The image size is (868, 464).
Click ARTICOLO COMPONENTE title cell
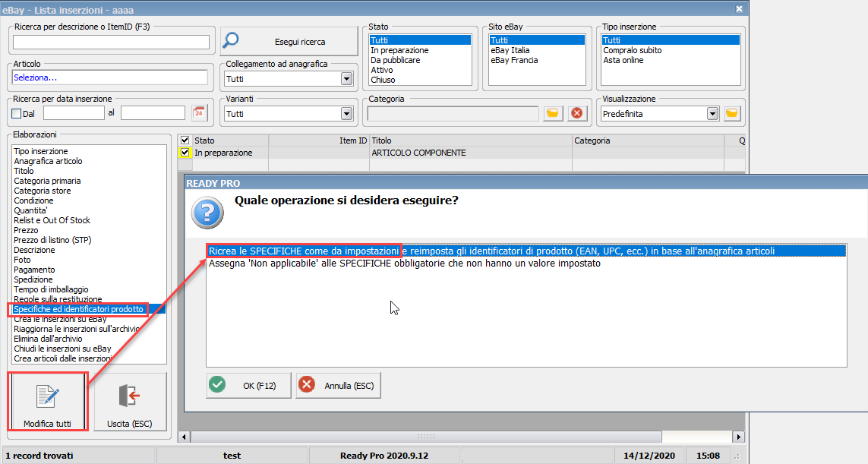click(x=471, y=153)
